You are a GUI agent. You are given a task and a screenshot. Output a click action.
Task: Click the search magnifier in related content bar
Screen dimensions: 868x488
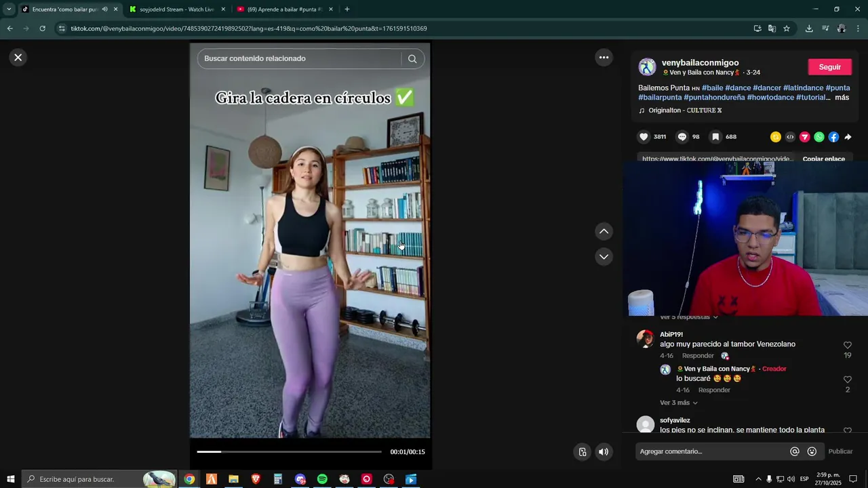coord(412,58)
